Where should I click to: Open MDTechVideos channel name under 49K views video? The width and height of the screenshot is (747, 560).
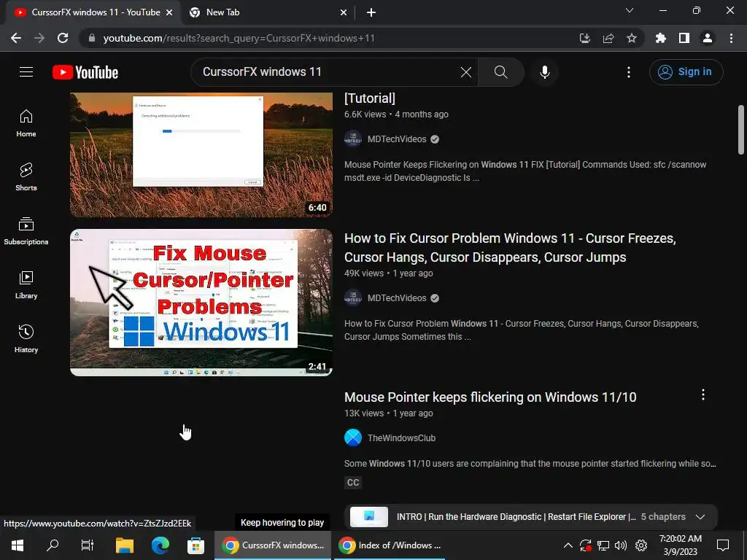(x=397, y=298)
